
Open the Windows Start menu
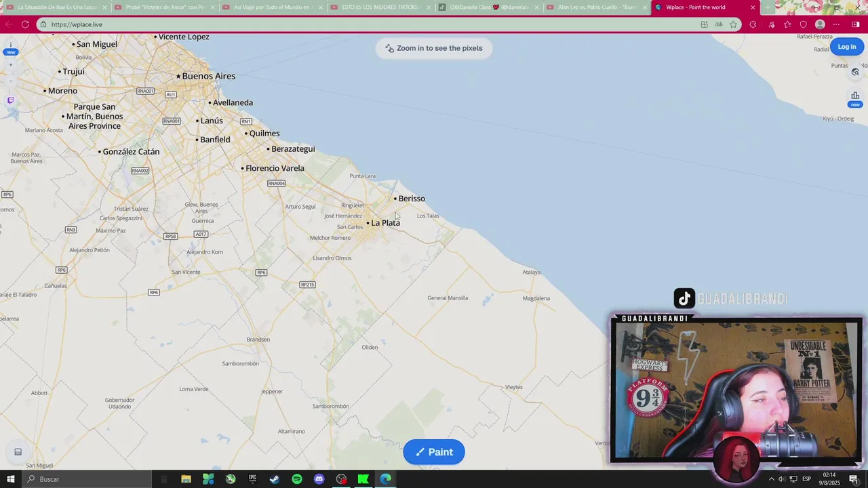click(x=10, y=479)
